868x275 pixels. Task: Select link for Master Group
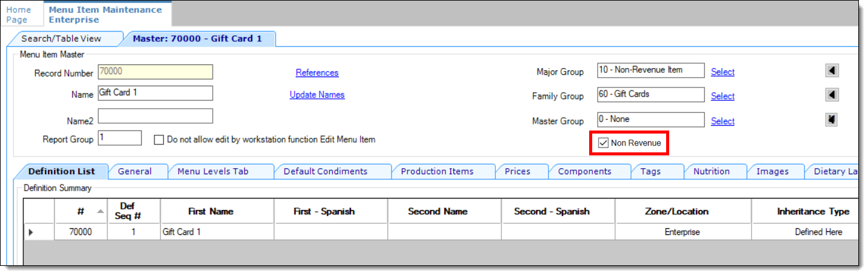click(723, 121)
